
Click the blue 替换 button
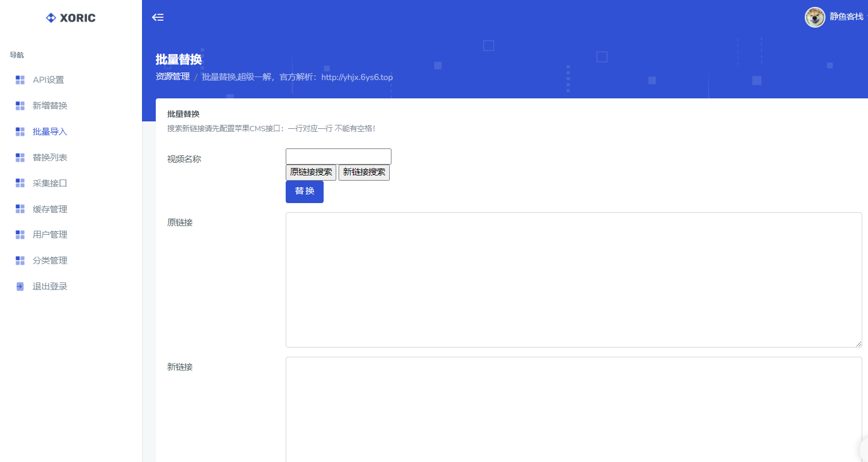pos(304,192)
